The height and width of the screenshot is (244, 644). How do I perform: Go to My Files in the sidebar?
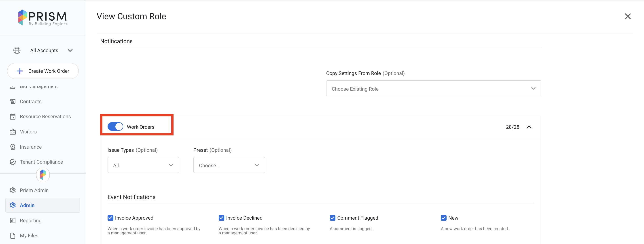pyautogui.click(x=29, y=235)
